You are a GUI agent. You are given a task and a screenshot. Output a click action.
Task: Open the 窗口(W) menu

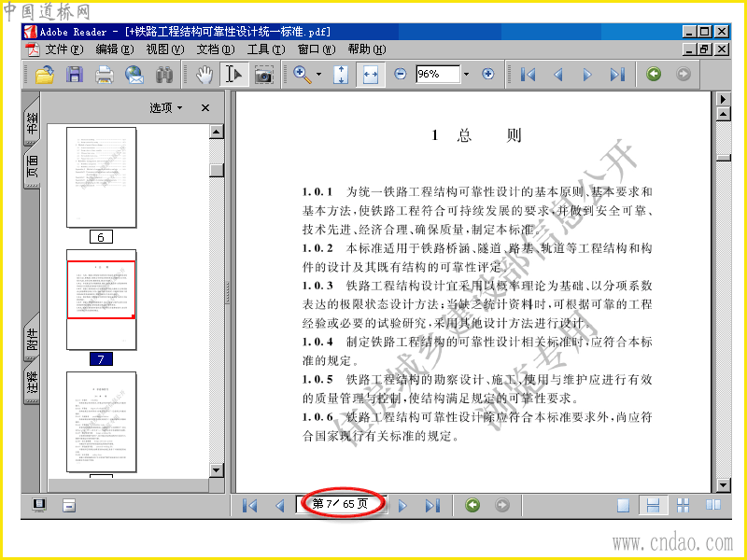[x=317, y=49]
